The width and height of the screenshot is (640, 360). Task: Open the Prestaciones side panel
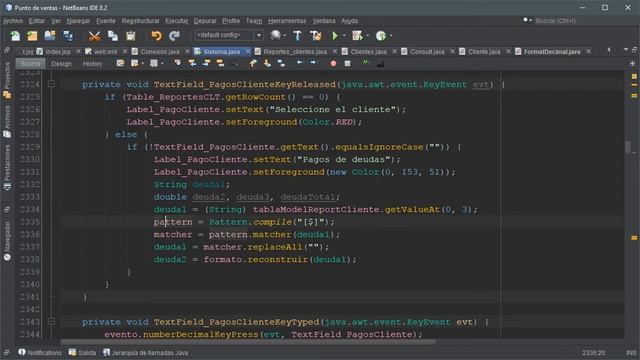(x=7, y=167)
